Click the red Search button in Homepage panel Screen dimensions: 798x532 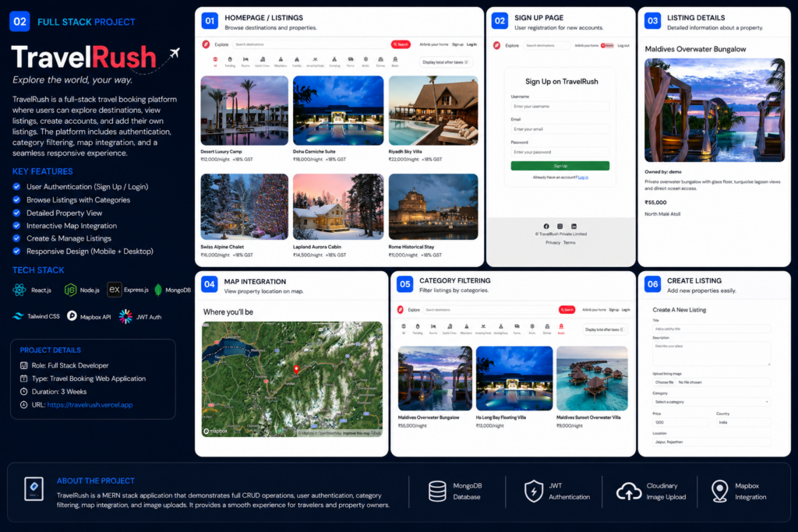click(x=401, y=44)
